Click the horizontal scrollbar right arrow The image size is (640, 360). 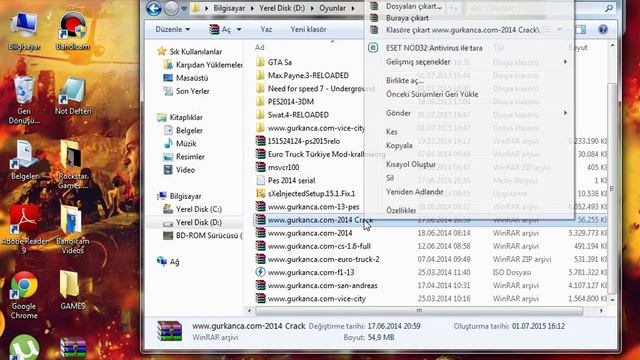pos(601,311)
